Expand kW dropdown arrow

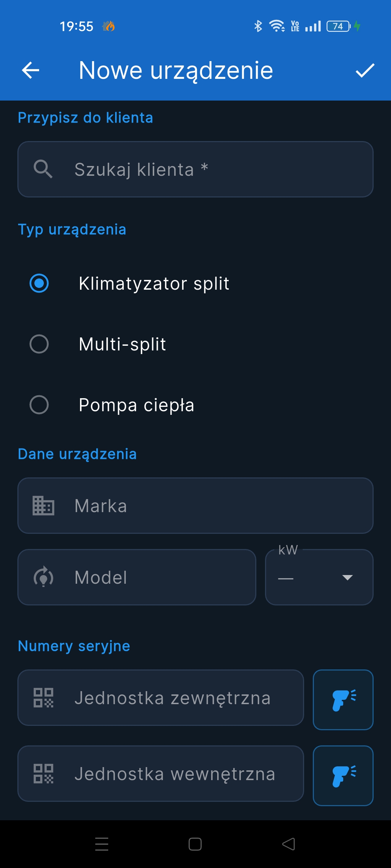(348, 578)
